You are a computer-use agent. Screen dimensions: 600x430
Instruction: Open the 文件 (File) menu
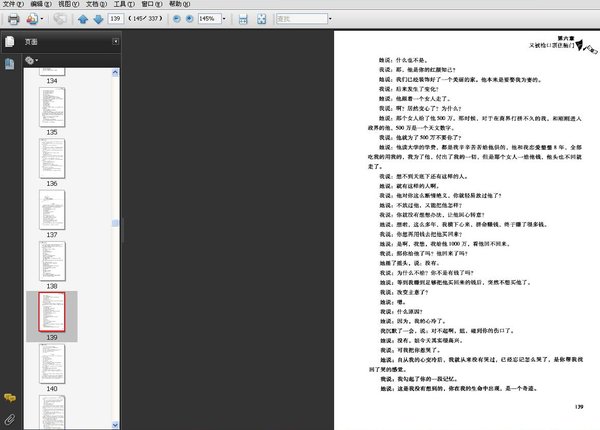[13, 4]
